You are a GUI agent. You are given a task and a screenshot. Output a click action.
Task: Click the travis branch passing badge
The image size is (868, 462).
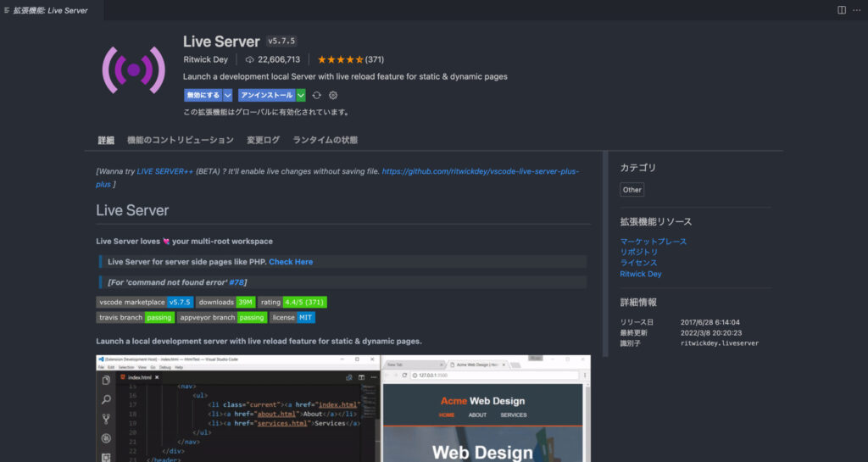tap(136, 318)
